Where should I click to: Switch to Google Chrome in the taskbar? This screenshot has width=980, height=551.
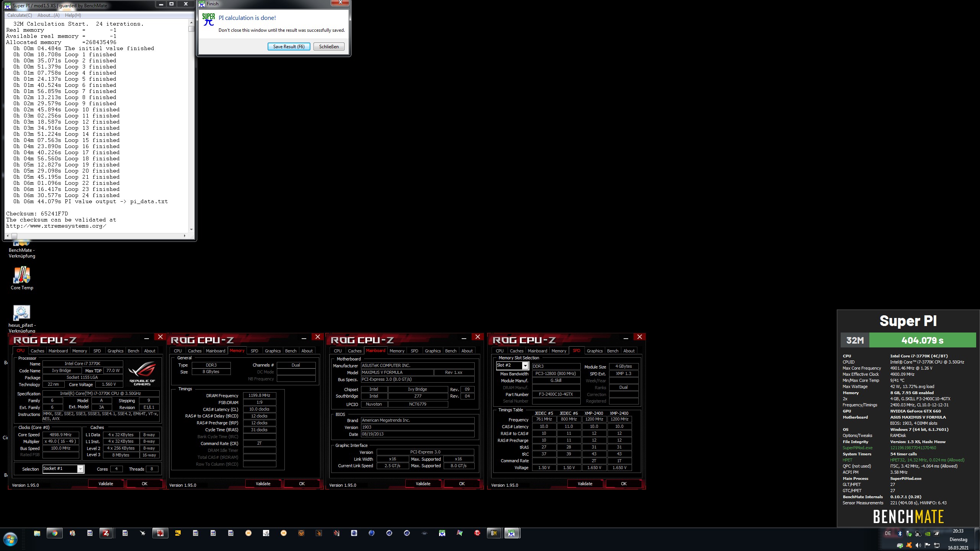click(x=55, y=533)
